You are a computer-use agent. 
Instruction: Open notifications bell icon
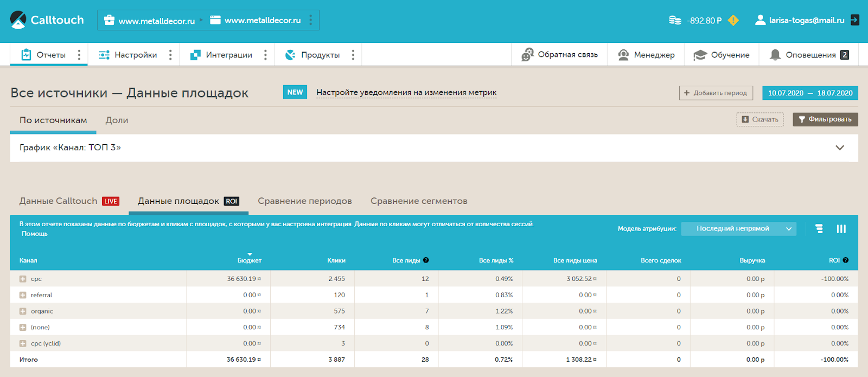(775, 55)
